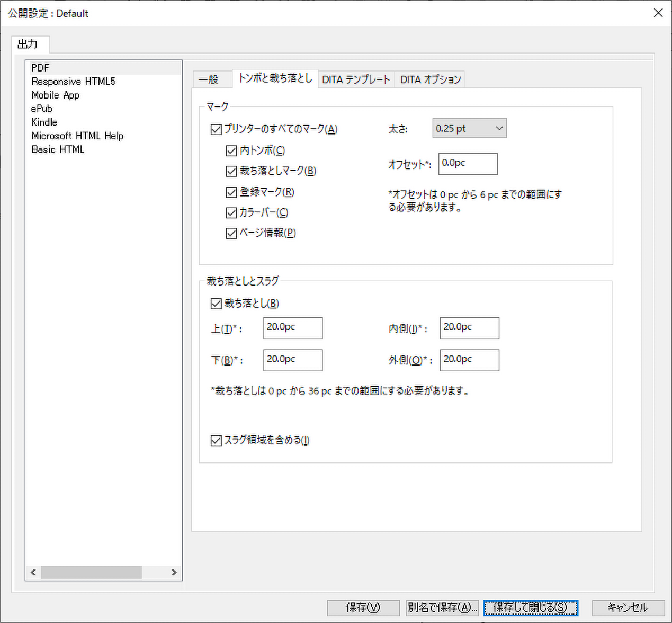Image resolution: width=672 pixels, height=623 pixels.
Task: Disable 登録マーク checkbox
Action: [231, 192]
